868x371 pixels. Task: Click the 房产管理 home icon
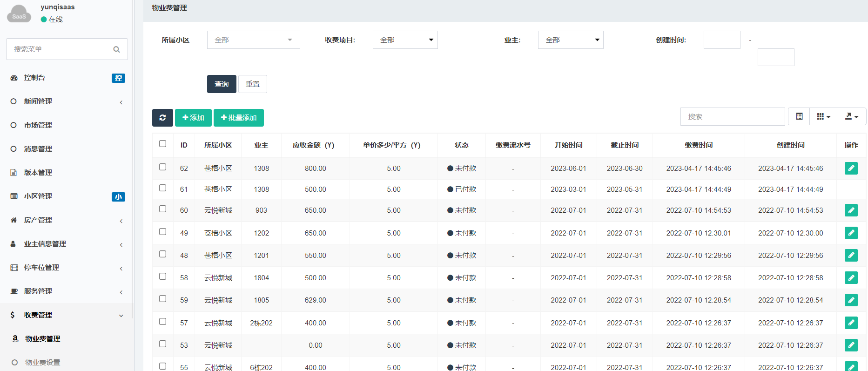click(13, 220)
